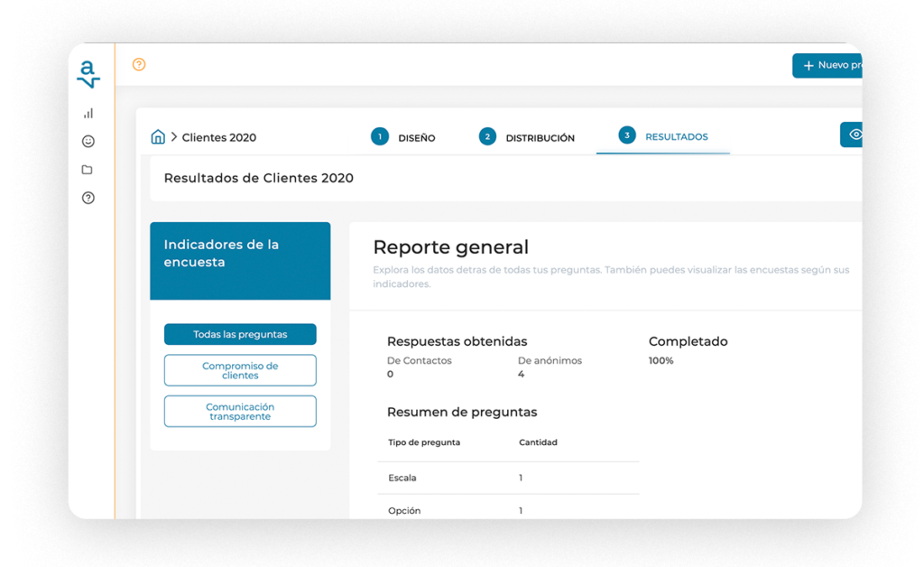Select the "Todas las preguntas" filter
The image size is (924, 567).
[239, 334]
